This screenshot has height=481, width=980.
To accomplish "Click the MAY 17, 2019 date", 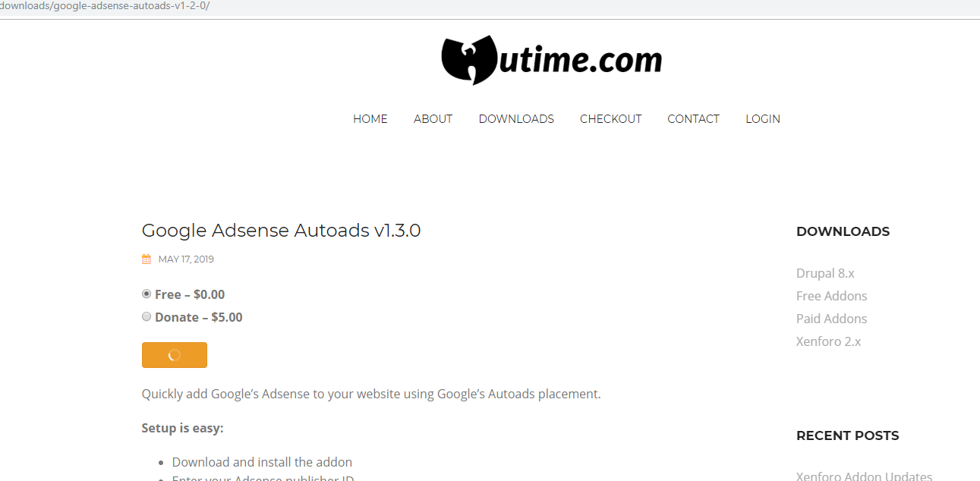I will pos(186,259).
